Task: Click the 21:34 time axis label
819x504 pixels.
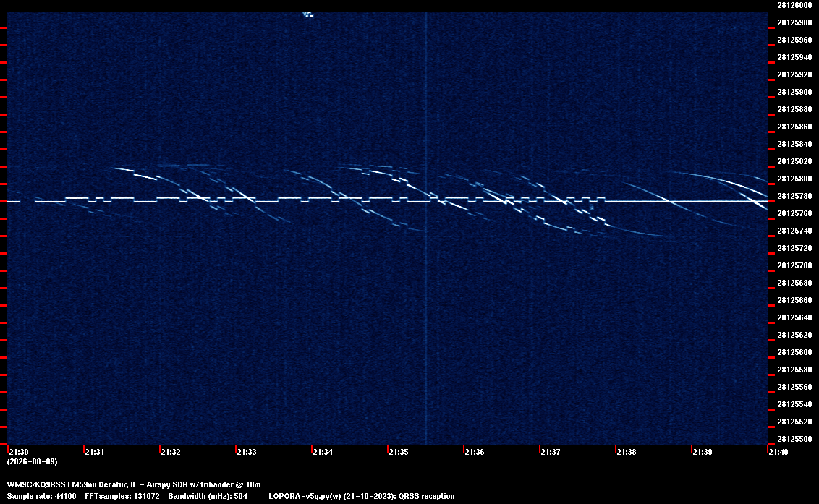Action: [x=323, y=452]
